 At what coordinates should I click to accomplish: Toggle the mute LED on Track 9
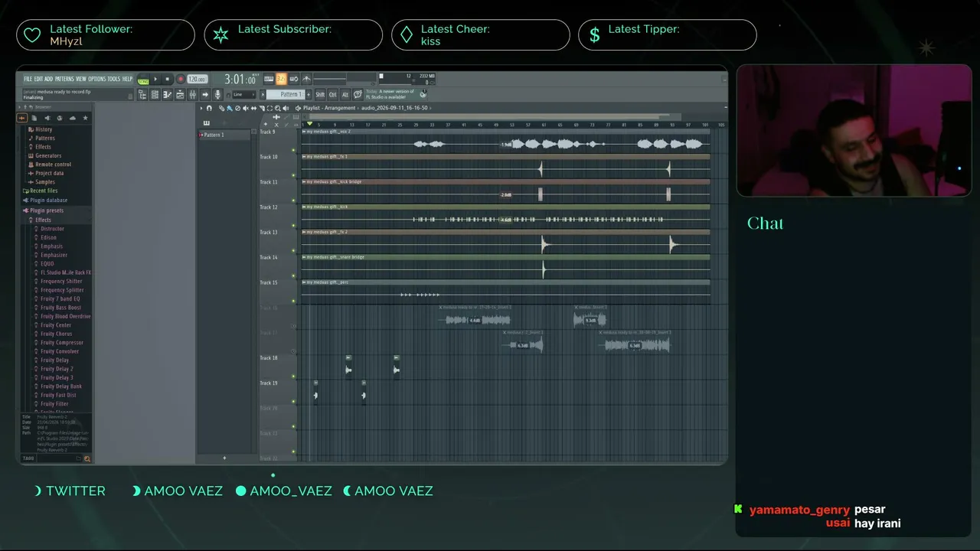[294, 150]
